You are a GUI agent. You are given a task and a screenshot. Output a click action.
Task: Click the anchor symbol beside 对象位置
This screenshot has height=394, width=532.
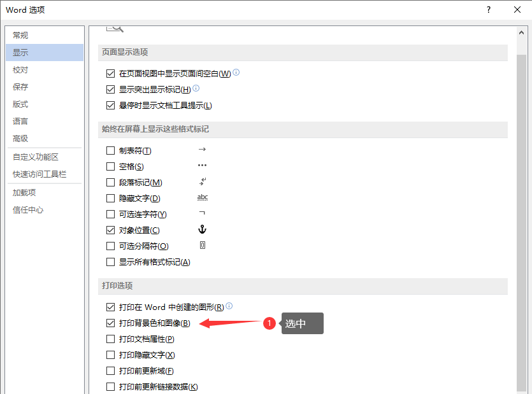click(202, 229)
